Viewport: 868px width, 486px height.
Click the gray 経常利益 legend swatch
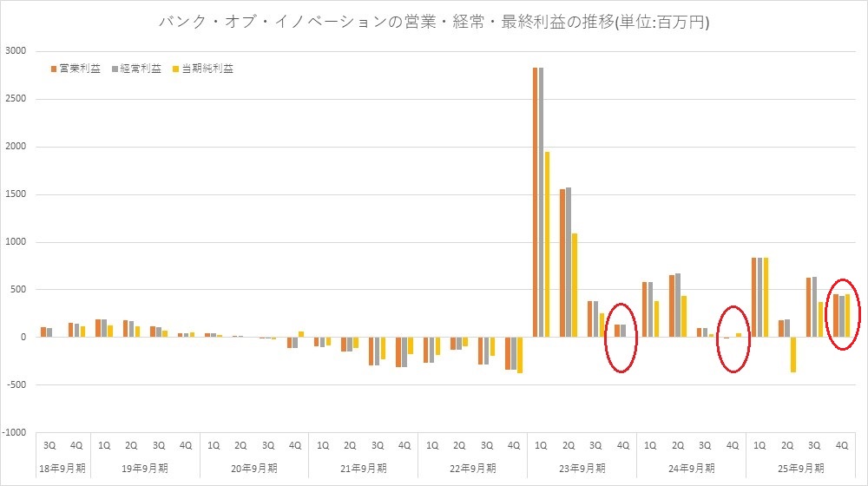pyautogui.click(x=115, y=68)
